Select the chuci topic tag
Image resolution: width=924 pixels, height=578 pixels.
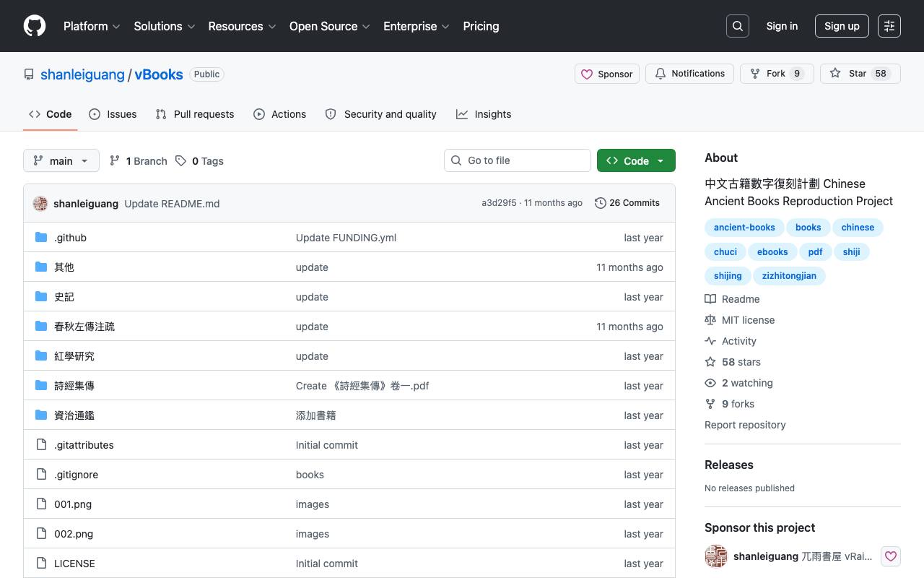(x=725, y=252)
